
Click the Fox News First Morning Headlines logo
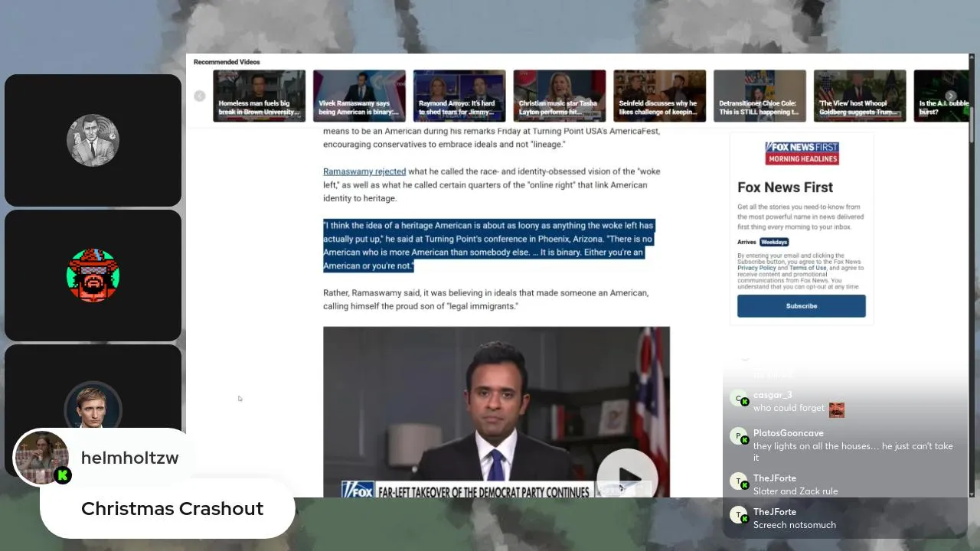[802, 152]
